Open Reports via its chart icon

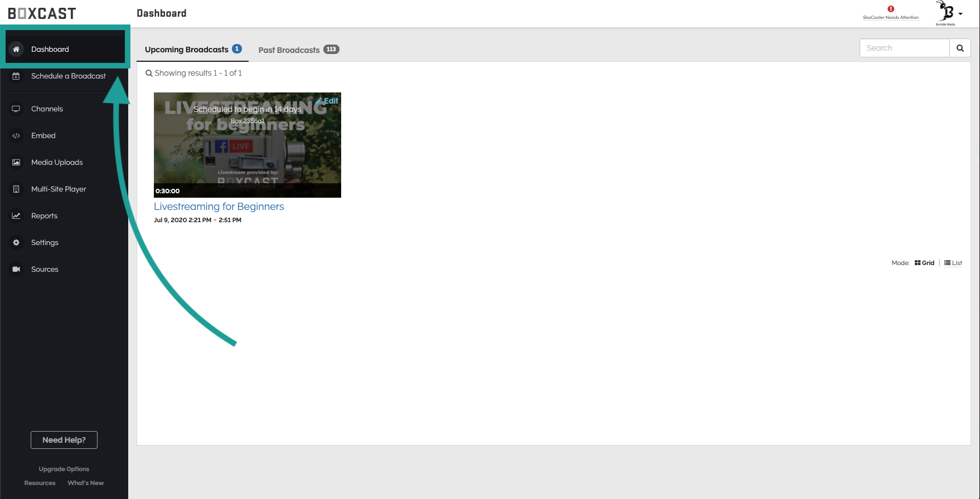[16, 216]
